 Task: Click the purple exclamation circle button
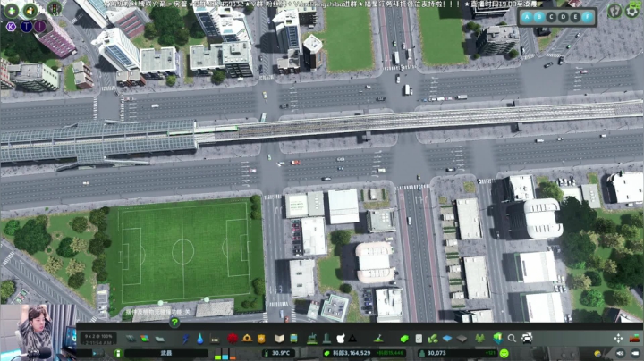[x=40, y=27]
